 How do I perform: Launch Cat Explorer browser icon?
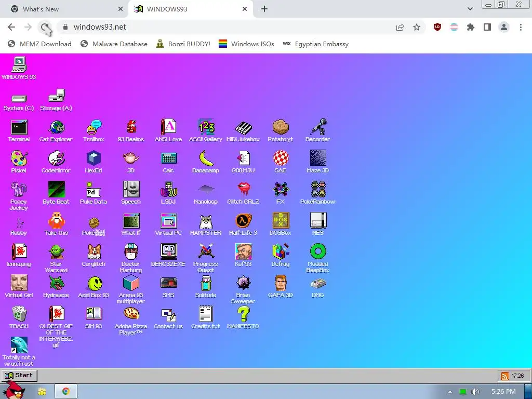(x=56, y=130)
